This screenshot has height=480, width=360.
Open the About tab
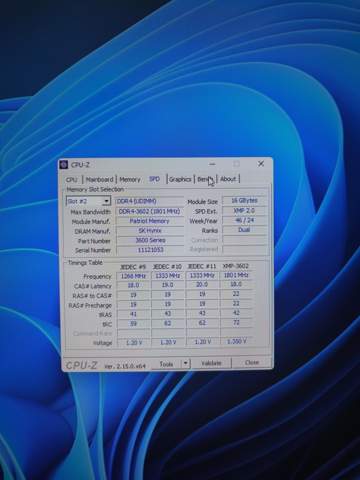(x=228, y=179)
